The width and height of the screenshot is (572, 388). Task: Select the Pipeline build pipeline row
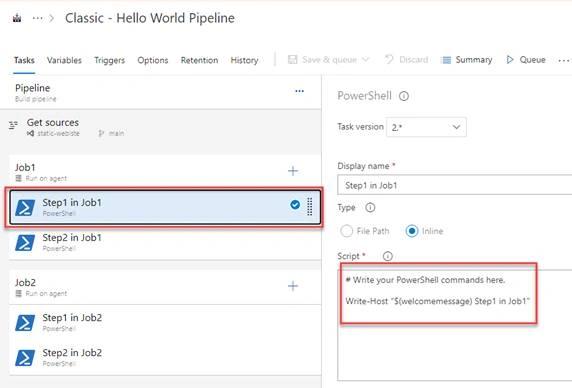click(161, 92)
